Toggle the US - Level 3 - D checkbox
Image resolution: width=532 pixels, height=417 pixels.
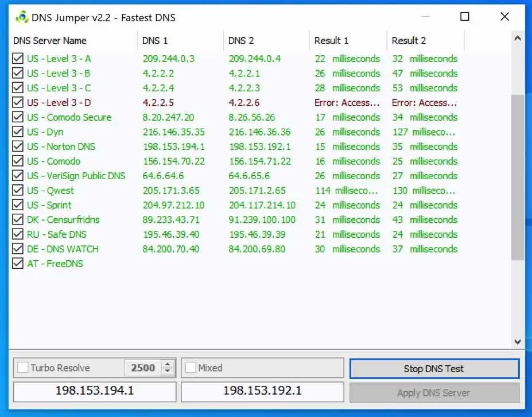[x=18, y=102]
